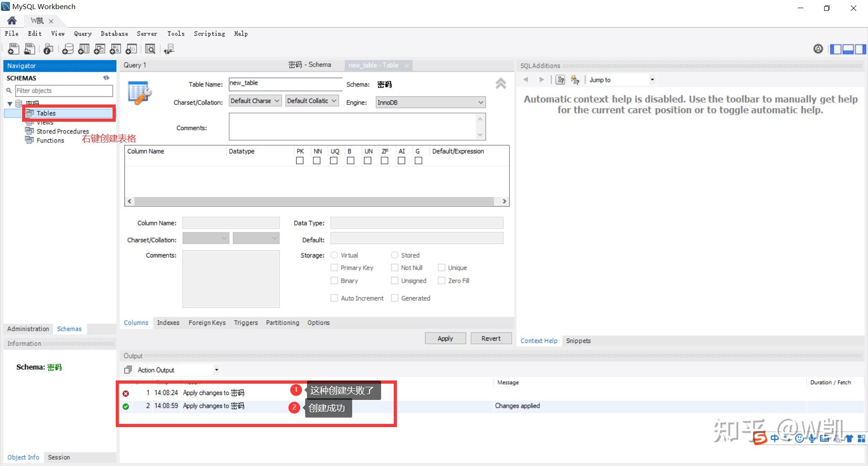Refresh the SCHEMAS list
Screen dimensions: 868x466
pyautogui.click(x=106, y=78)
